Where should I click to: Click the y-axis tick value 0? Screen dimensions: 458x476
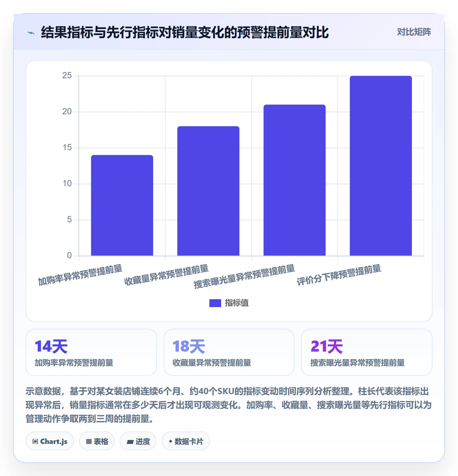tap(69, 256)
